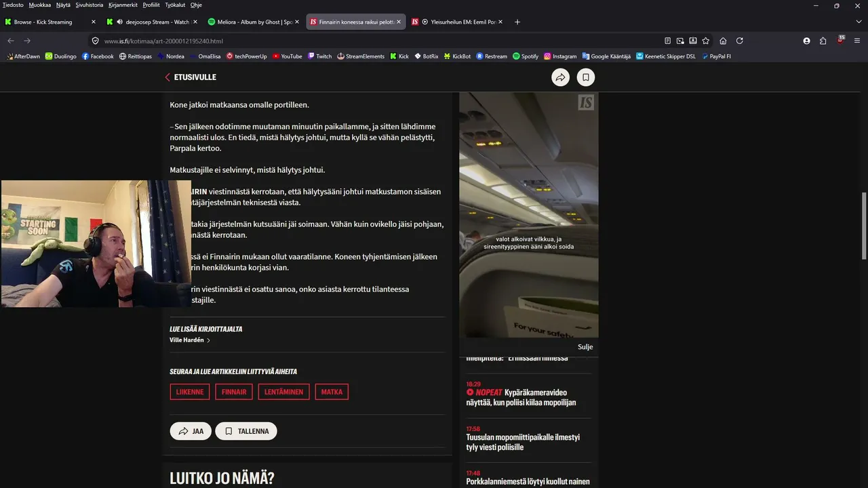The width and height of the screenshot is (868, 488).
Task: Open the Restream bookmark
Action: 492,56
